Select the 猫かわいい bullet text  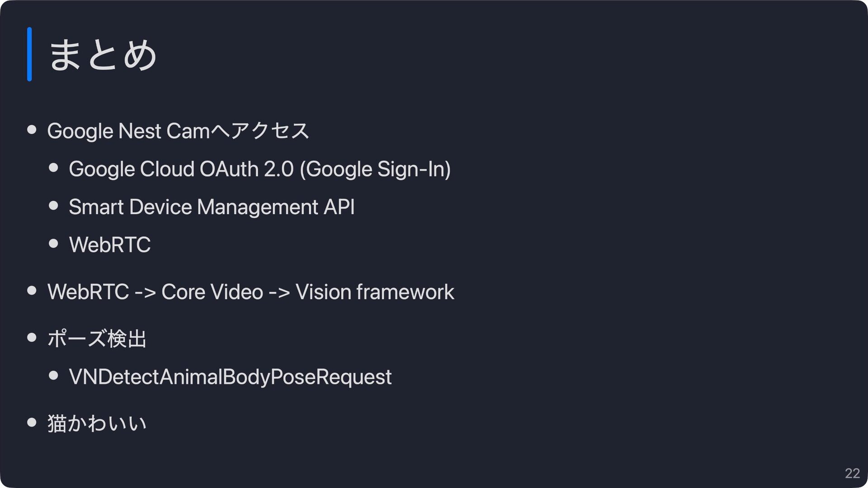click(x=97, y=423)
